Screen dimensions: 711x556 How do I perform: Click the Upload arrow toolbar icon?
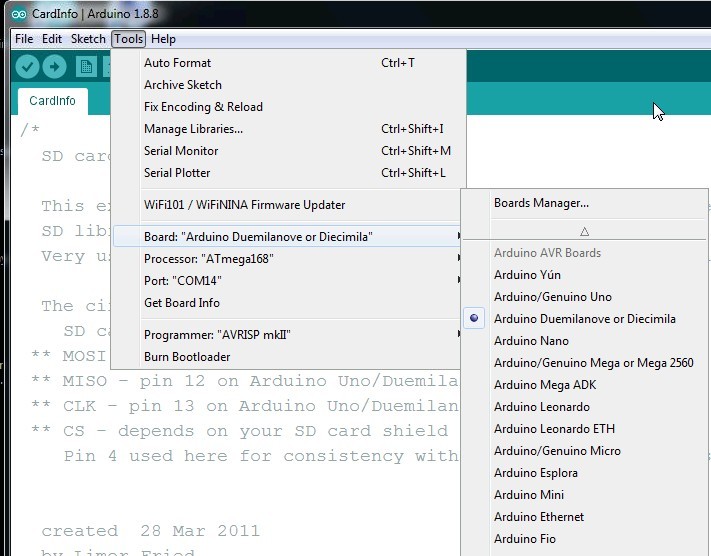point(54,67)
